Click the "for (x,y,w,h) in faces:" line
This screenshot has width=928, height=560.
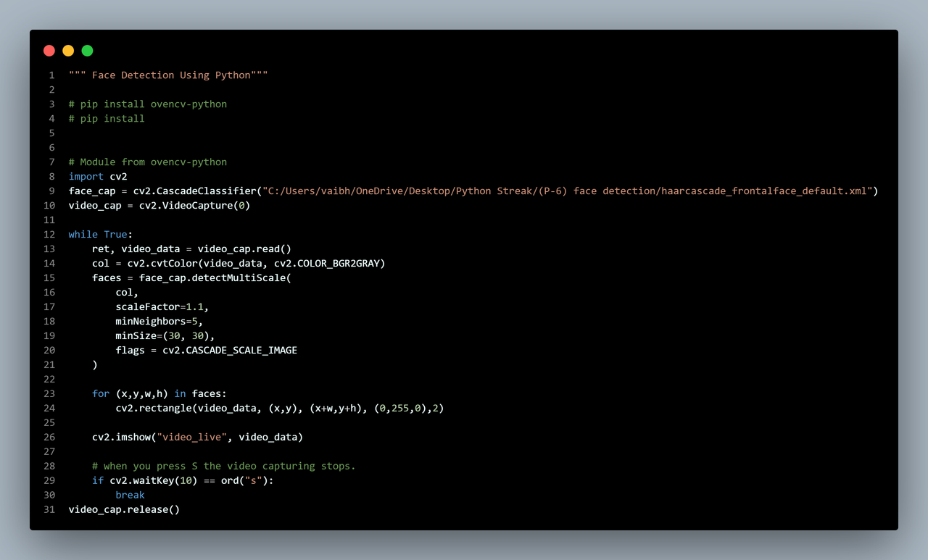point(159,394)
